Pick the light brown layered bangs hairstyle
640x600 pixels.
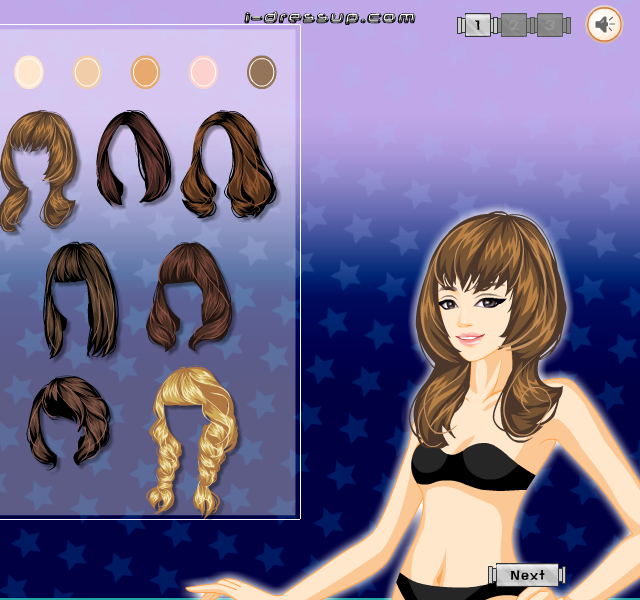(38, 171)
